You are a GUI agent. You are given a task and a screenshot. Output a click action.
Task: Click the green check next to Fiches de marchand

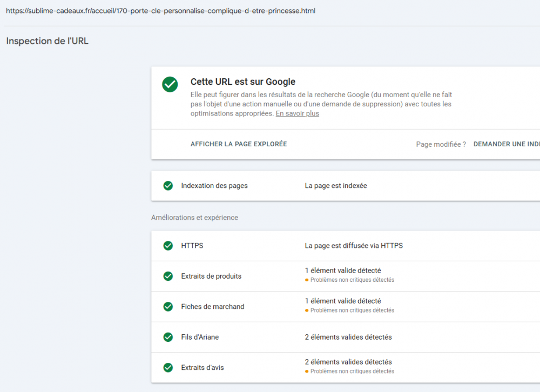pos(168,307)
